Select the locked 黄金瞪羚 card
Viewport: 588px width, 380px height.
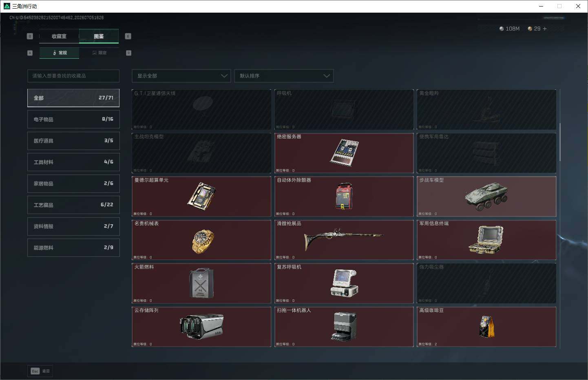tap(486, 110)
